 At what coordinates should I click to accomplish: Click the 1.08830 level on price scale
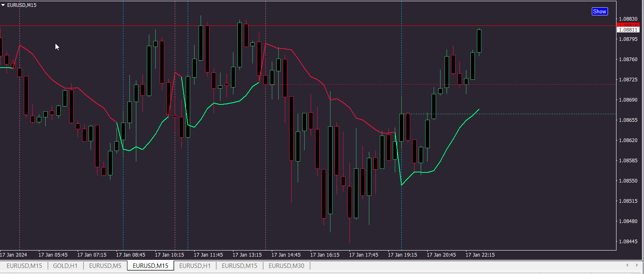point(628,19)
